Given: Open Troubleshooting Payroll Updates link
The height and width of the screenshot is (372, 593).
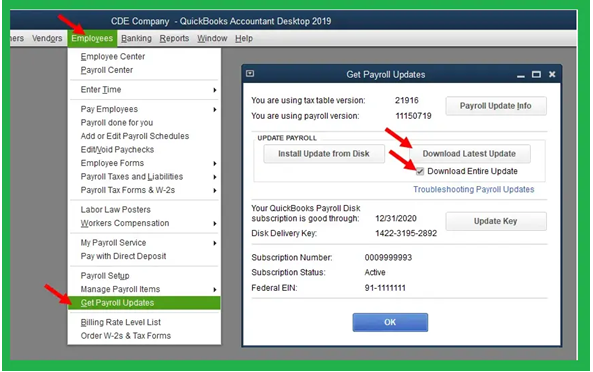Looking at the screenshot, I should point(473,189).
